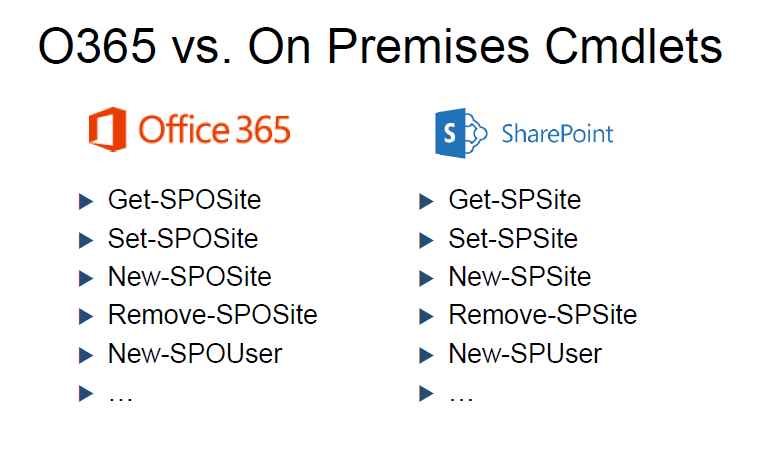The width and height of the screenshot is (762, 449).
Task: Select the New-SPSite cmdlet text
Action: click(520, 276)
